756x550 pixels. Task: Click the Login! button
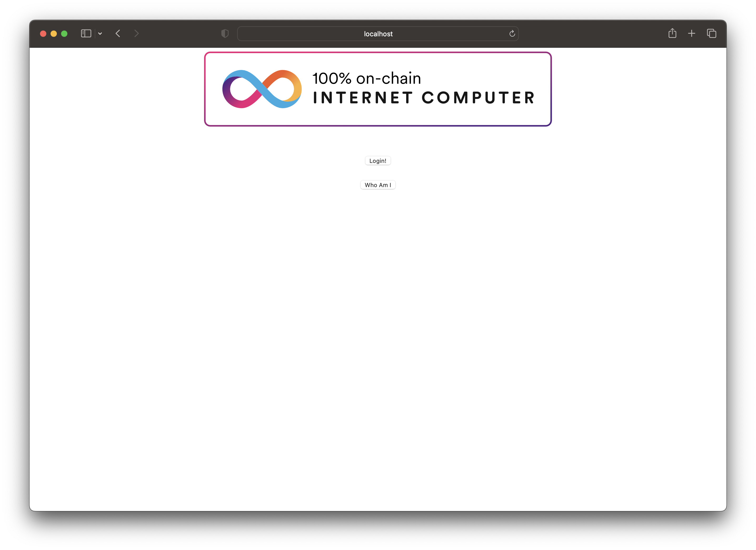377,160
